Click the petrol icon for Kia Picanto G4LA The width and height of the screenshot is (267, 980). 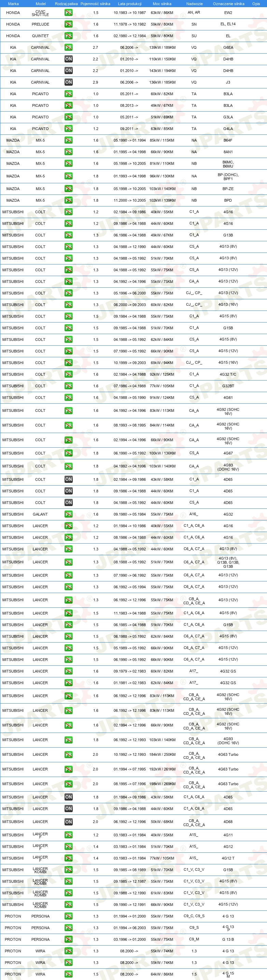pyautogui.click(x=69, y=129)
